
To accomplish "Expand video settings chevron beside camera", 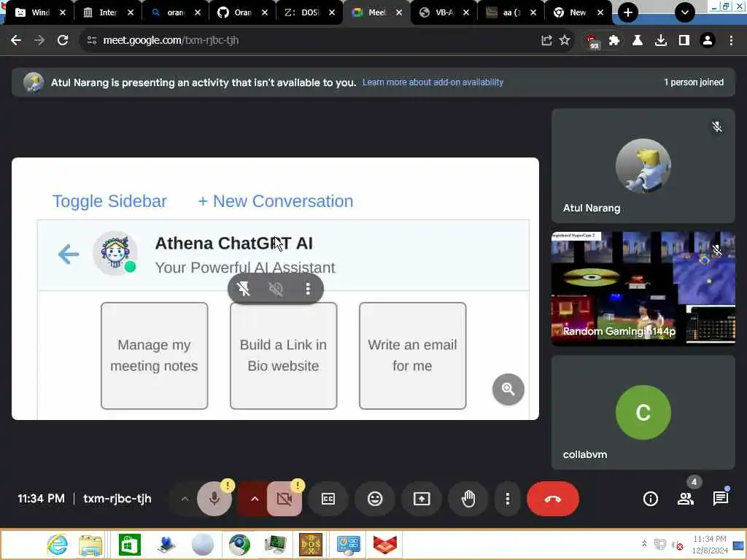I will tap(255, 499).
